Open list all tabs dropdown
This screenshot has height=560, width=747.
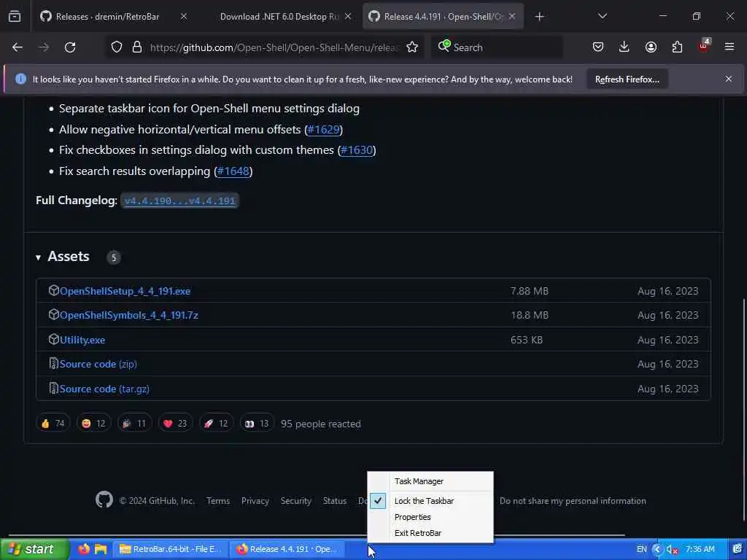pos(602,17)
